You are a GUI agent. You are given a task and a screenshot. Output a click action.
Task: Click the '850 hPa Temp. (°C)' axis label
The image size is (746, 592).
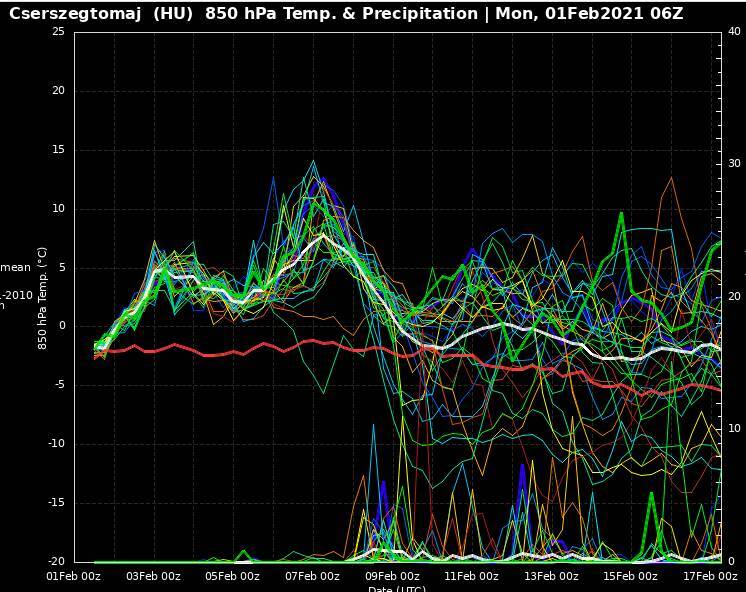click(43, 298)
